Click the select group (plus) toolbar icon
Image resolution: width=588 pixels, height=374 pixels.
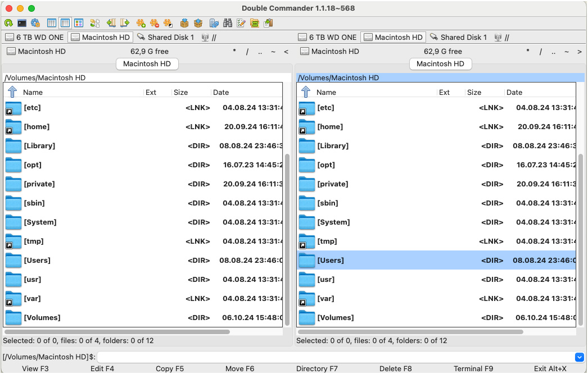(141, 23)
